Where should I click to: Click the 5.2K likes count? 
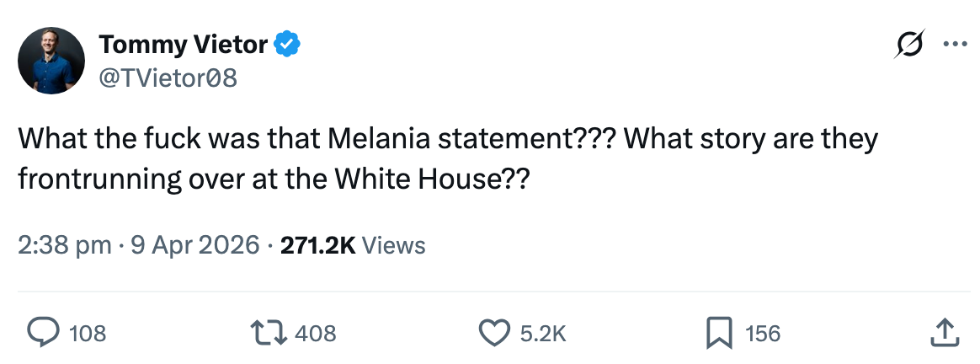coord(542,334)
